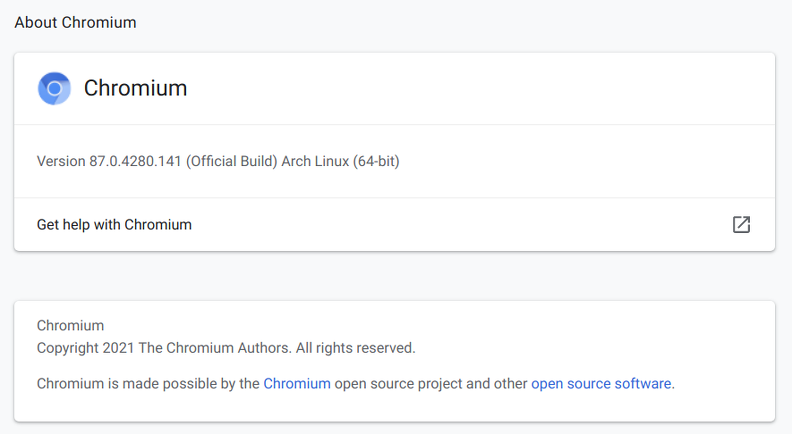Follow the blue Chromium project link

(x=297, y=383)
